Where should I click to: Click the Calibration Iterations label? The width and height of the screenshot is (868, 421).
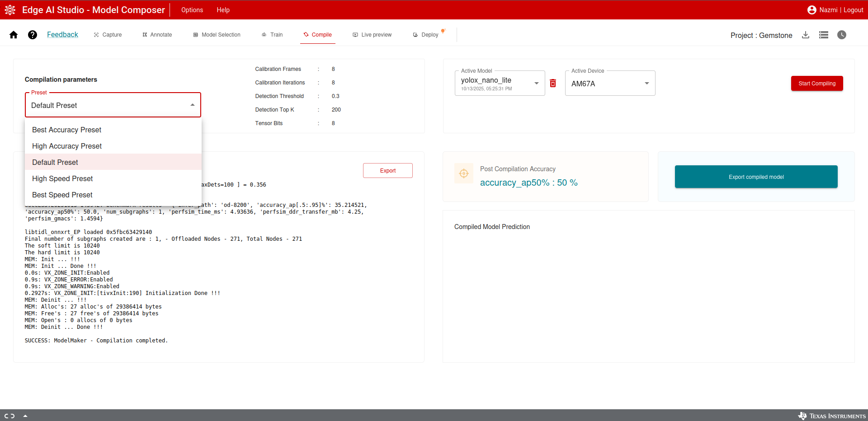pyautogui.click(x=280, y=83)
